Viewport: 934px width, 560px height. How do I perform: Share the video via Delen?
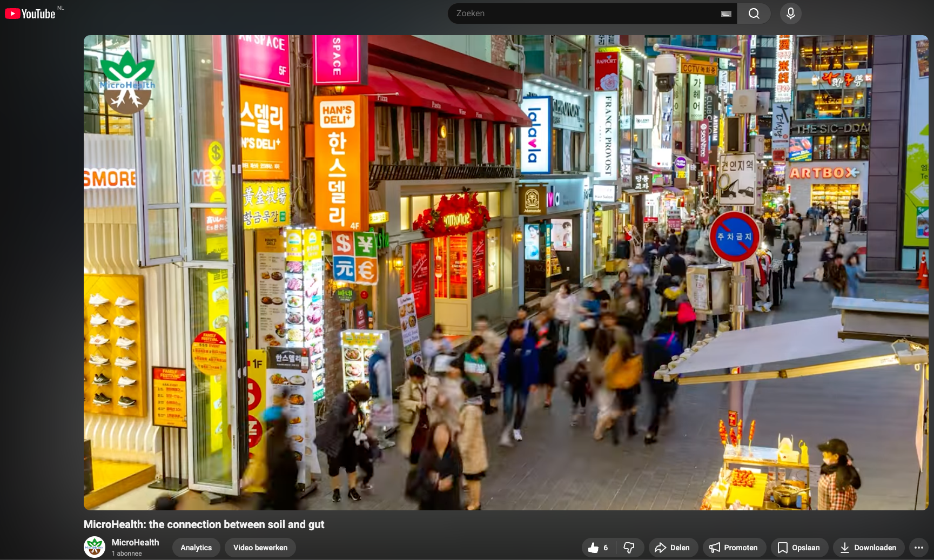point(673,548)
